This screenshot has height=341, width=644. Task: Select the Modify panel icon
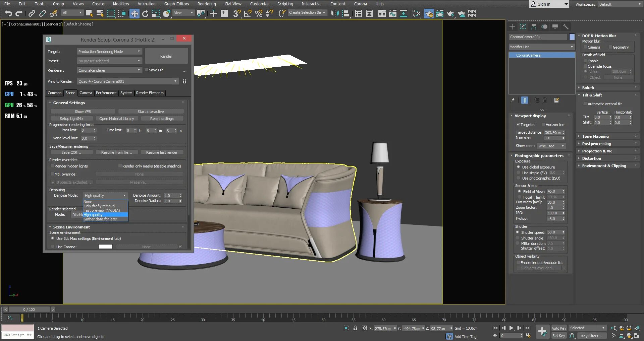pyautogui.click(x=523, y=27)
